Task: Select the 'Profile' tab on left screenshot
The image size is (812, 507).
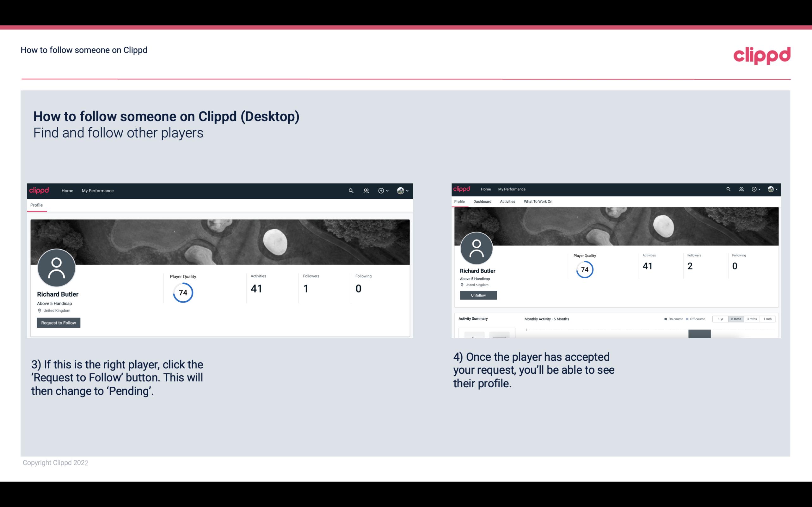Action: pyautogui.click(x=36, y=205)
